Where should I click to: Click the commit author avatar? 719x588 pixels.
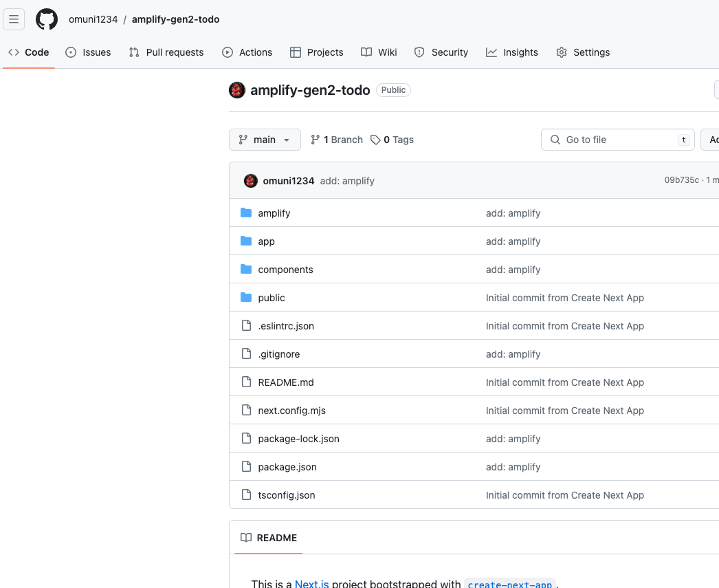click(251, 181)
